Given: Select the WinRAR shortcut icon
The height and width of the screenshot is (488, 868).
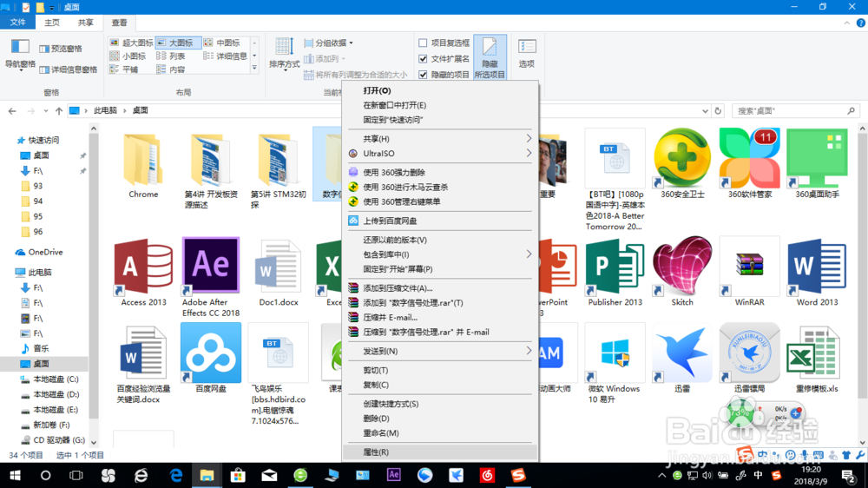Looking at the screenshot, I should click(x=750, y=266).
